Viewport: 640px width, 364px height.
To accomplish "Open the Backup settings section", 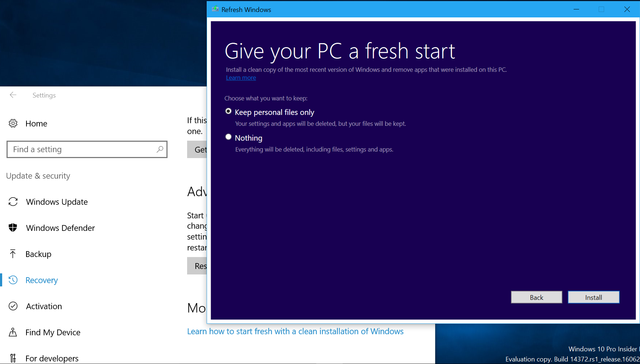I will (38, 254).
